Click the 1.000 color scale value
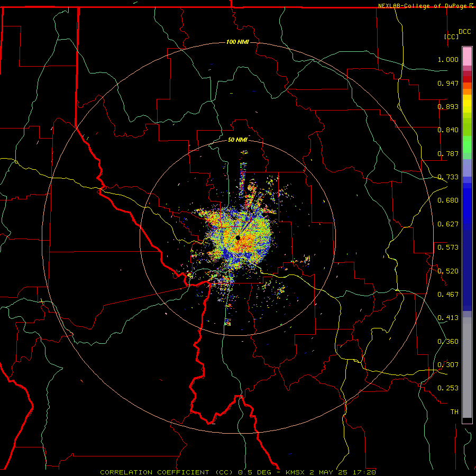This screenshot has height=476, width=476. pyautogui.click(x=448, y=59)
